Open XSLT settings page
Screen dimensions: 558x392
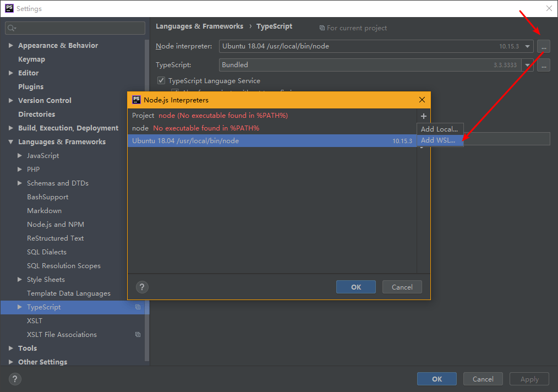pyautogui.click(x=35, y=321)
